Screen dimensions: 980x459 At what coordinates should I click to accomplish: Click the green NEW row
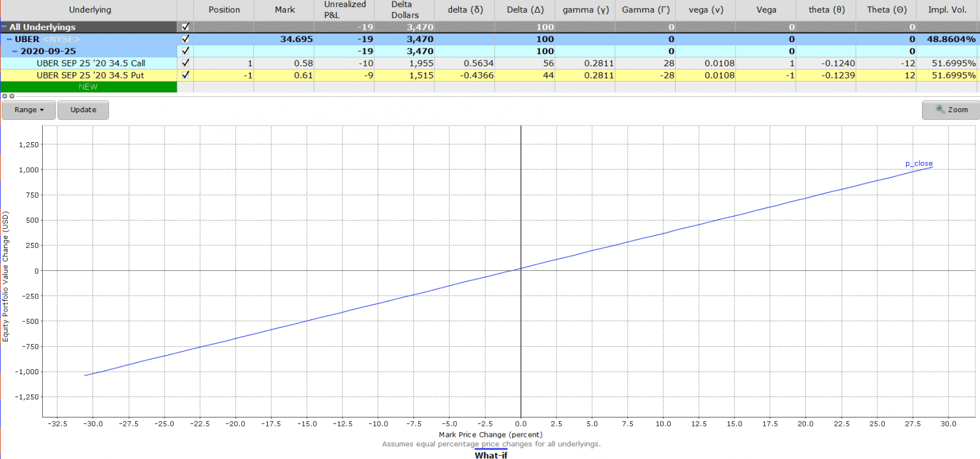pos(88,87)
